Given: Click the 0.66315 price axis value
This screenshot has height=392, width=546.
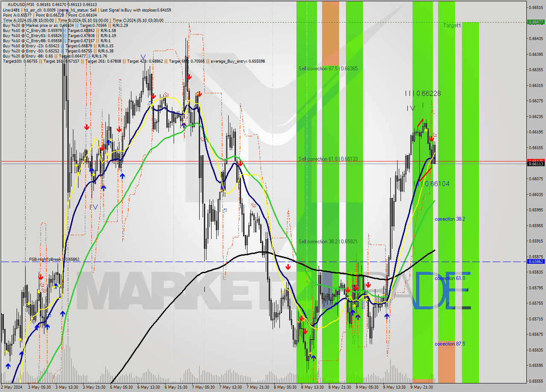Looking at the screenshot, I should tap(536, 85).
